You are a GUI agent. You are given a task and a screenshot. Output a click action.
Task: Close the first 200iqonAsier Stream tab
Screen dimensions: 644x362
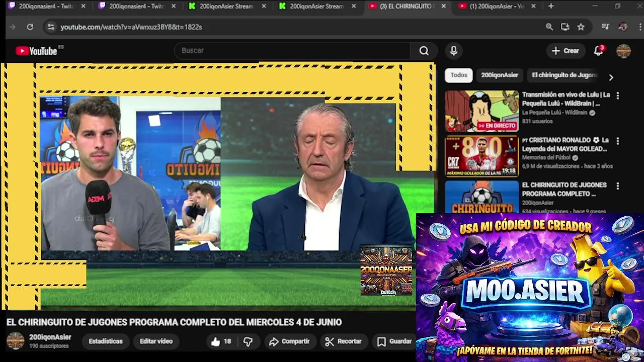[264, 7]
